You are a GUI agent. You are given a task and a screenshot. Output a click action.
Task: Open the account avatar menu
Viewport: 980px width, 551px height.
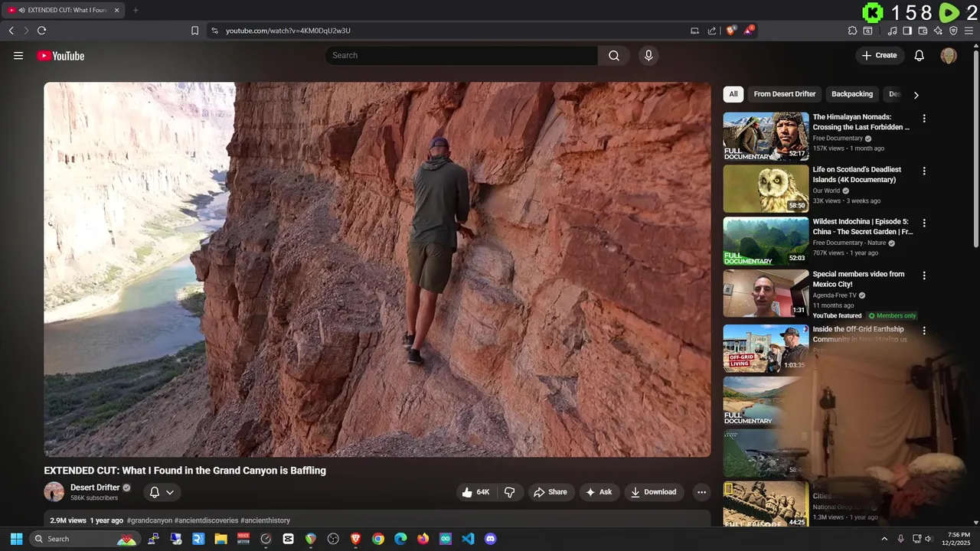[949, 55]
